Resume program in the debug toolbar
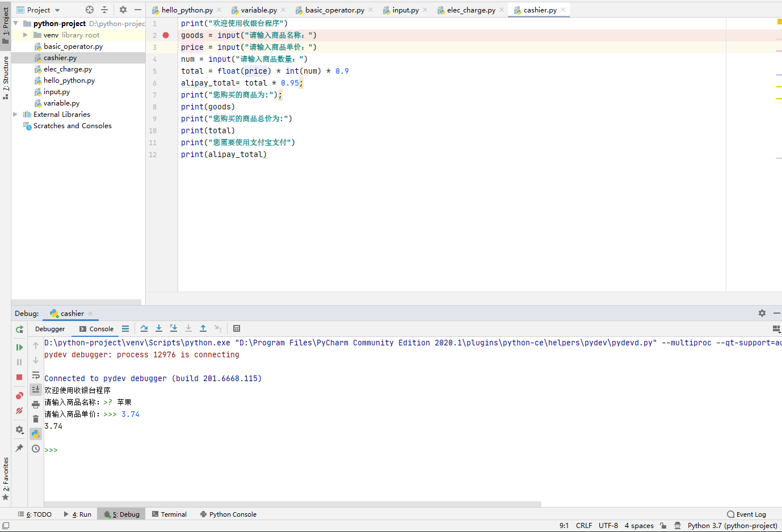The height and width of the screenshot is (532, 782). [19, 347]
